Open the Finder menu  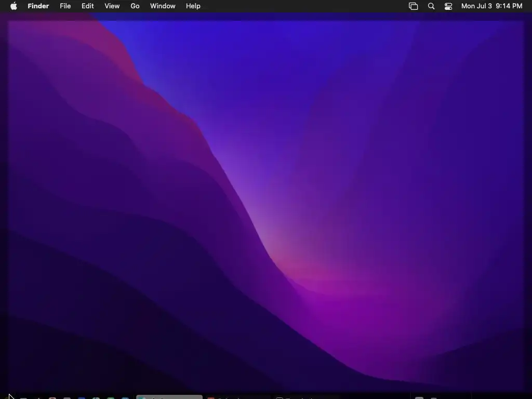tap(38, 6)
